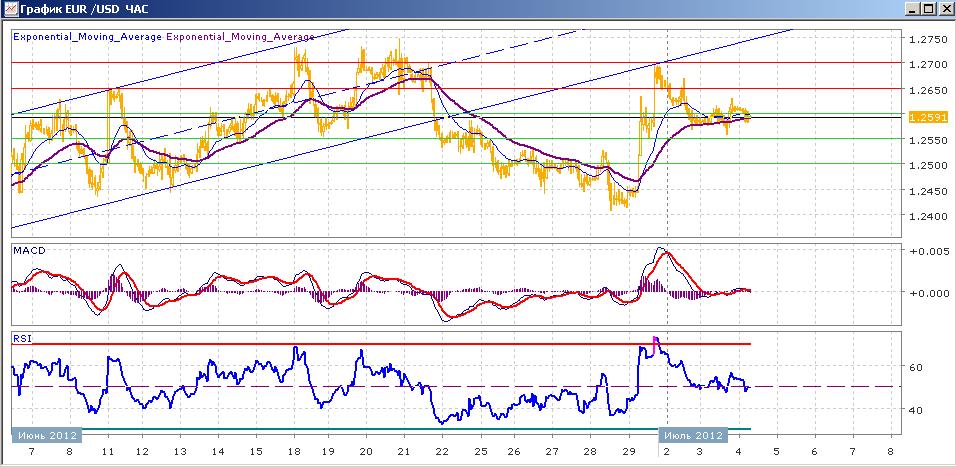The height and width of the screenshot is (467, 956).
Task: Click date 22 on the time axis
Action: coord(440,452)
